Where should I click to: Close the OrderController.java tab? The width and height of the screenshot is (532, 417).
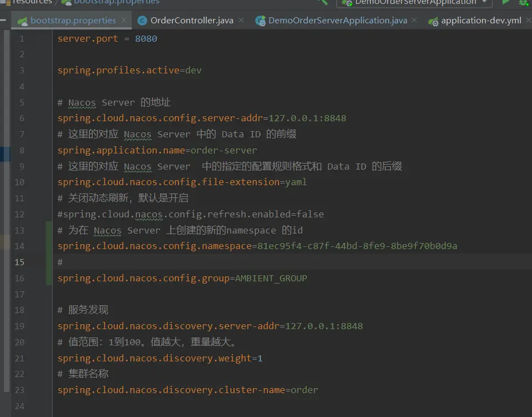click(241, 21)
